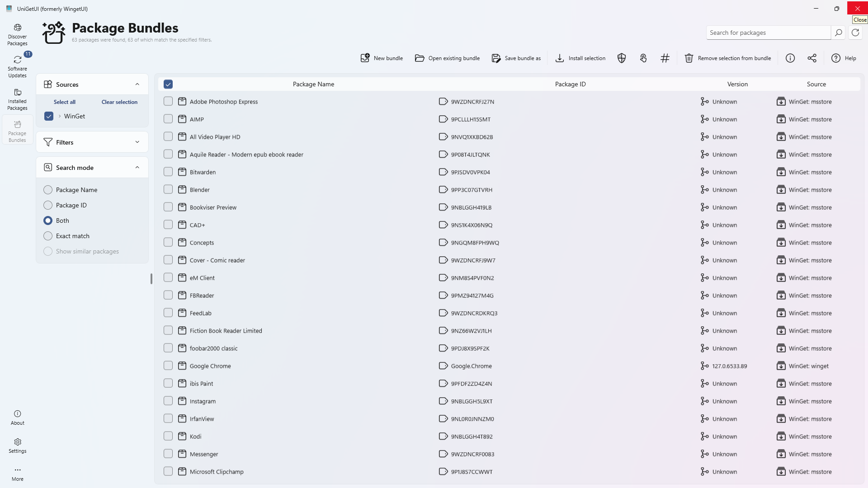The image size is (868, 488).
Task: Go to Discover Packages page
Action: coord(18,34)
